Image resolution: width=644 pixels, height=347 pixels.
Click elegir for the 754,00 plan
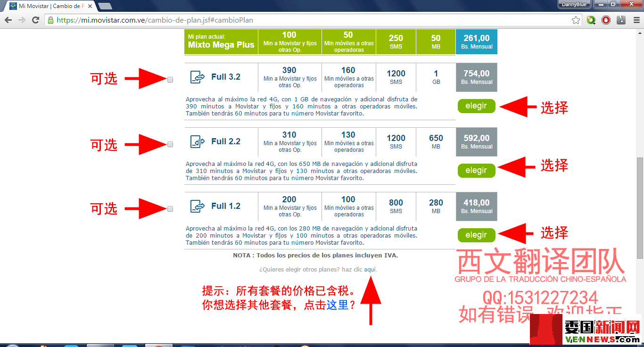pos(476,106)
